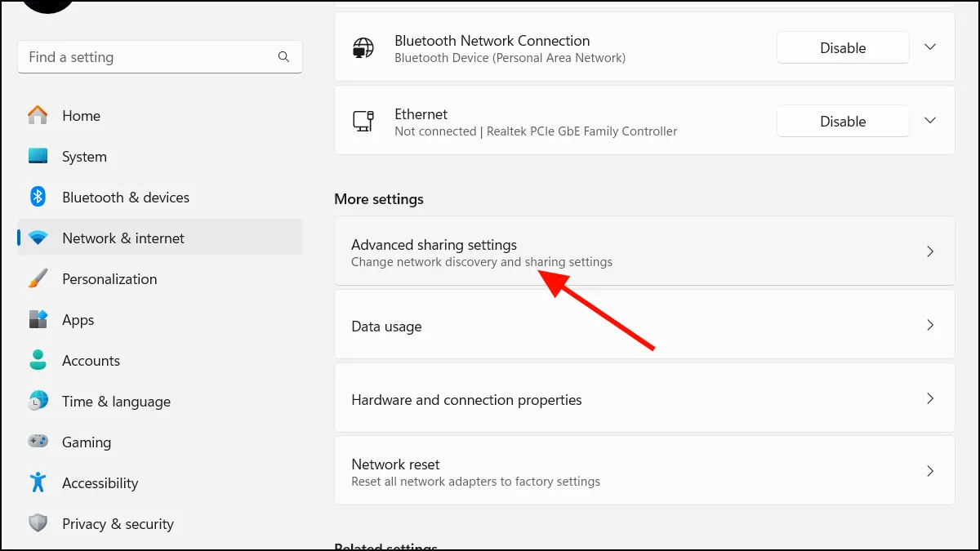Image resolution: width=980 pixels, height=551 pixels.
Task: Click the Bluetooth & devices icon
Action: pos(38,198)
